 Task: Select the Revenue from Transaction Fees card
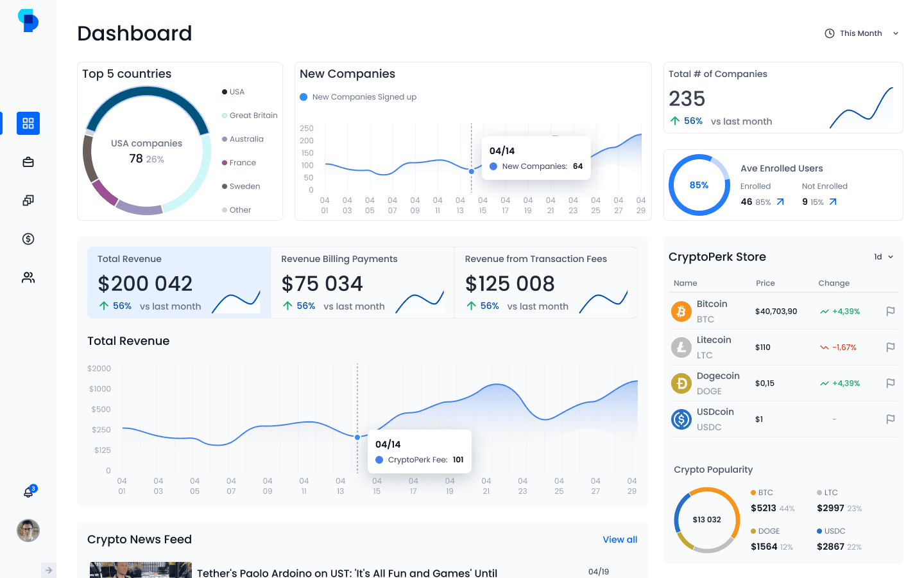(546, 283)
